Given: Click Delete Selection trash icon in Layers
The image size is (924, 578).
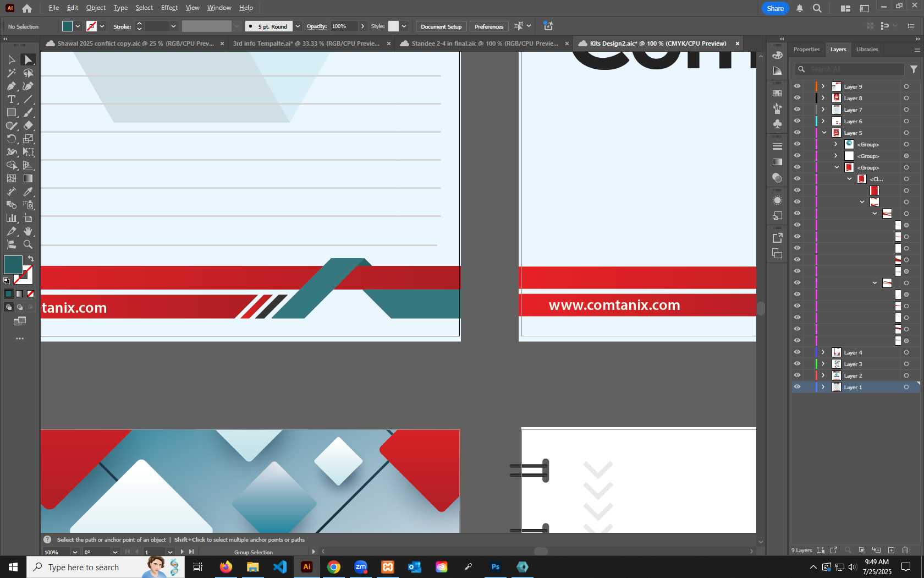Looking at the screenshot, I should point(905,550).
